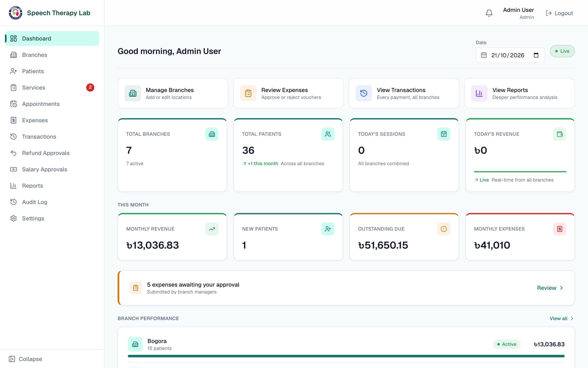This screenshot has height=368, width=588.
Task: Click the Speech Therapy Lab logo
Action: coord(16,13)
